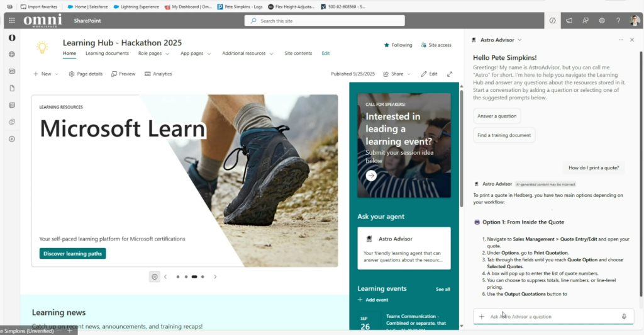Toggle the Following star
Screen dimensions: 644x335
point(398,45)
